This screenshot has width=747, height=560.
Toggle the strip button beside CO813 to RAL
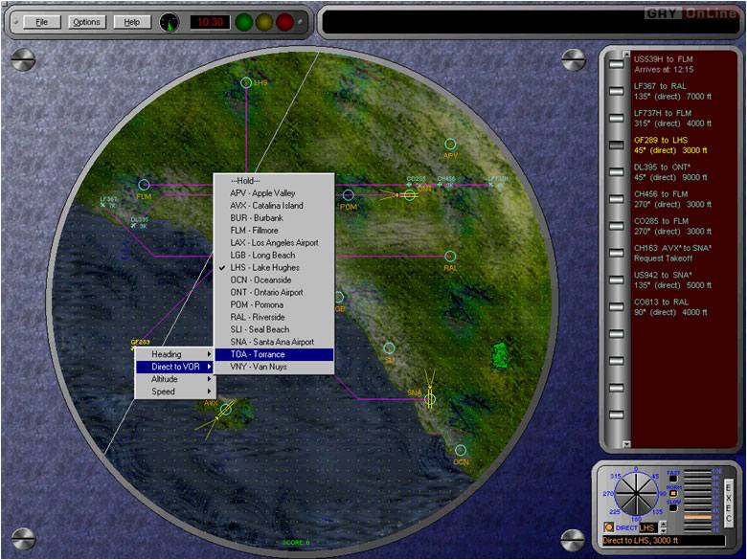tap(617, 307)
